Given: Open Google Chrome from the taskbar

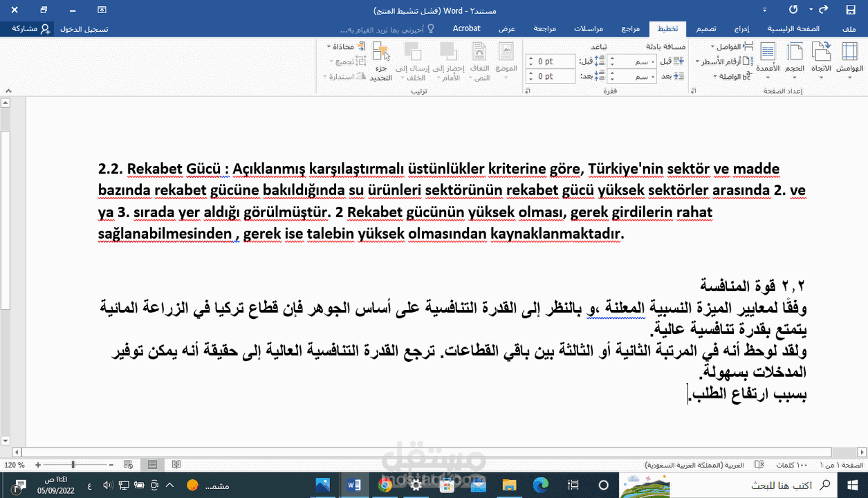Looking at the screenshot, I should 385,486.
